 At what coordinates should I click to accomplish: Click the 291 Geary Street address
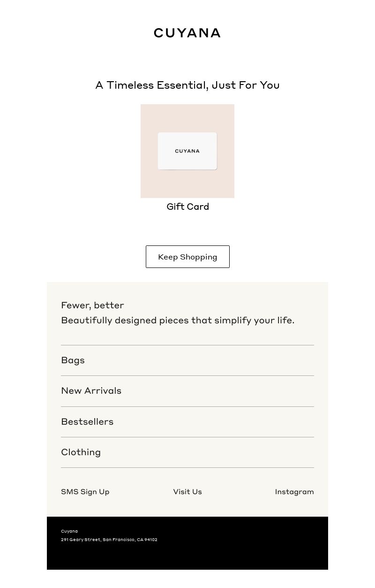pyautogui.click(x=109, y=540)
